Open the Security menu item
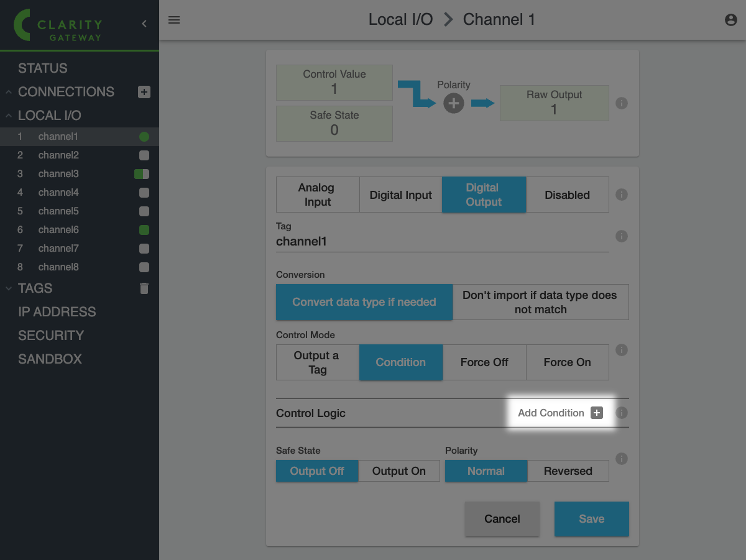The image size is (746, 560). click(51, 336)
